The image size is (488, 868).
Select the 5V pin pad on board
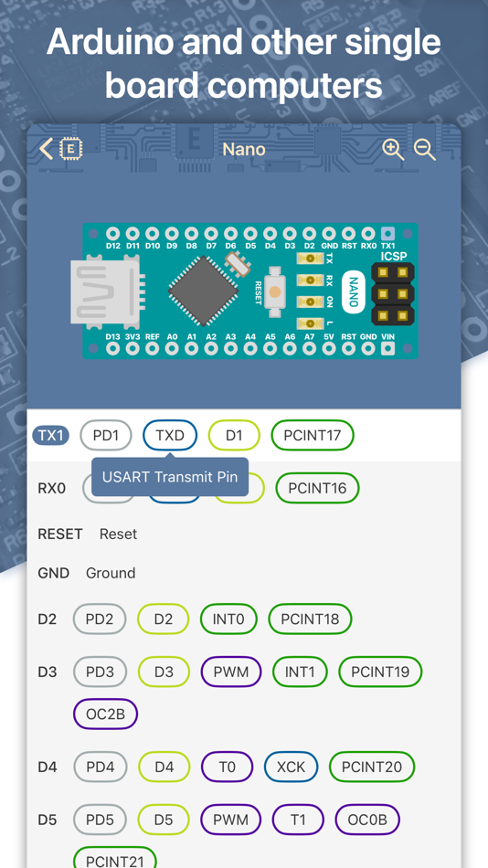click(x=329, y=348)
